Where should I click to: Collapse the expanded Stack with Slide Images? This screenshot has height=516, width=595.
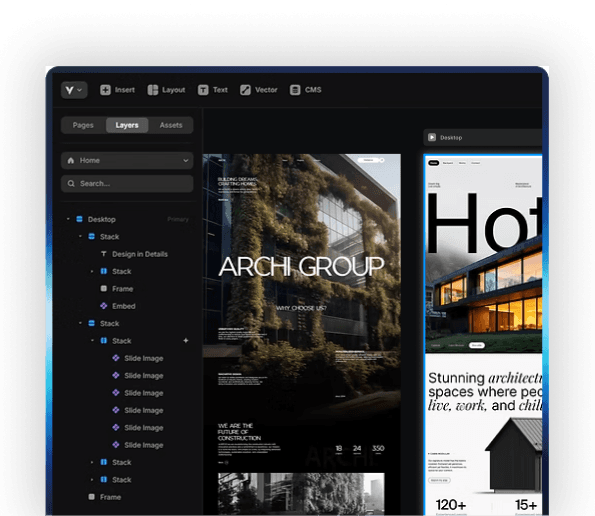click(x=92, y=341)
